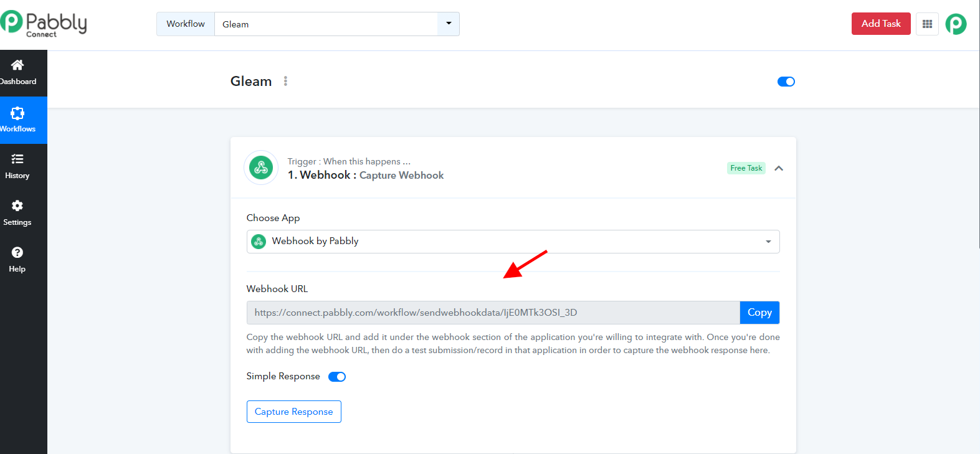Click the Free Task badge

(746, 168)
